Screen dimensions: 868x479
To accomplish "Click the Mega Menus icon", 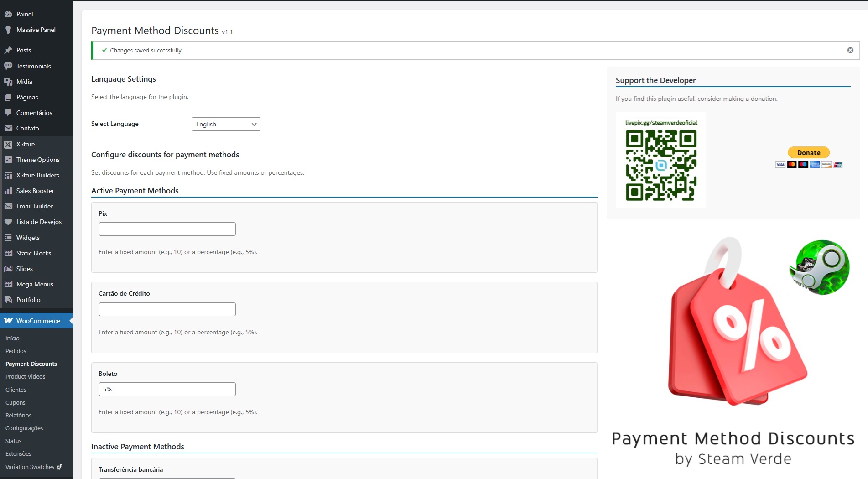I will [x=8, y=284].
